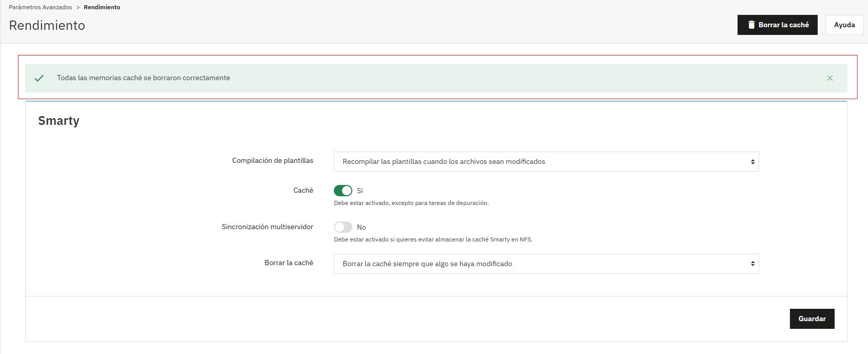
Task: Click the Compilación de plantillas field label
Action: 272,161
